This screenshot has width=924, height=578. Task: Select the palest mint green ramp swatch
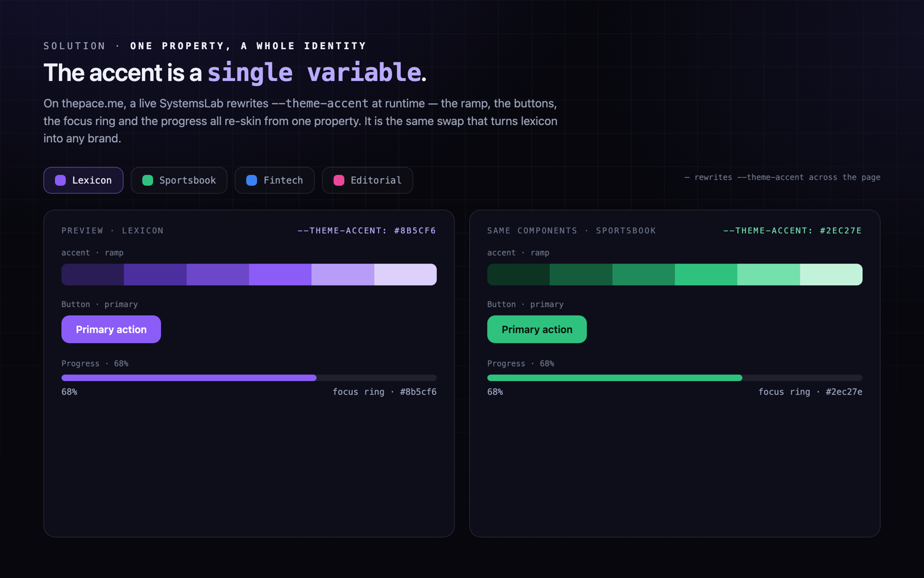point(831,275)
